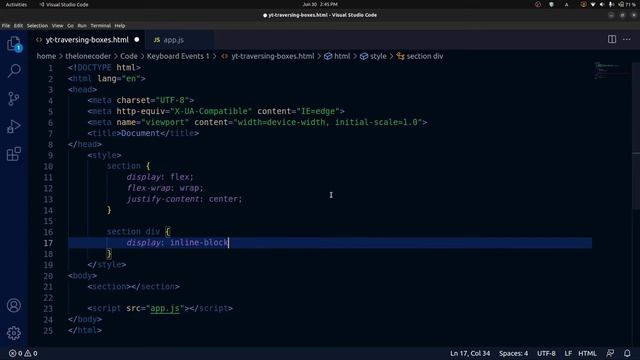
Task: Open the File menu
Action: [x=6, y=25]
